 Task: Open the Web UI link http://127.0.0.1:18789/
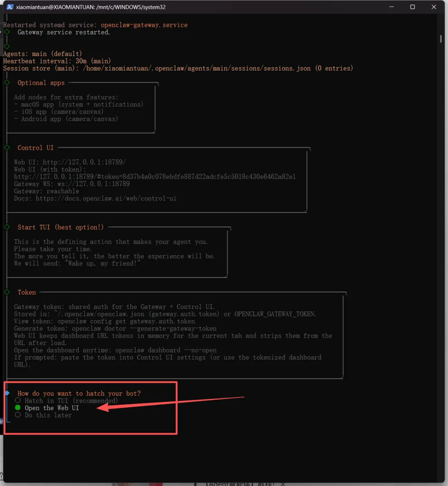click(84, 162)
